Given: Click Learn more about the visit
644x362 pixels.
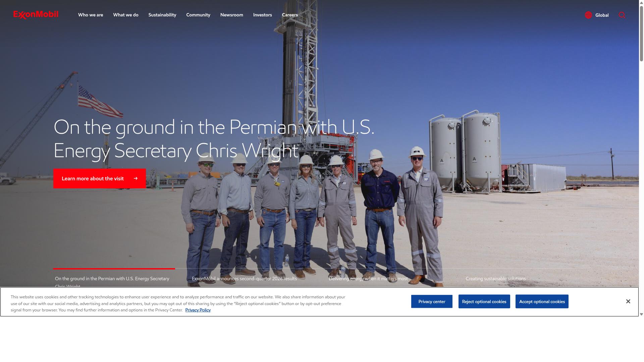Looking at the screenshot, I should point(100,178).
